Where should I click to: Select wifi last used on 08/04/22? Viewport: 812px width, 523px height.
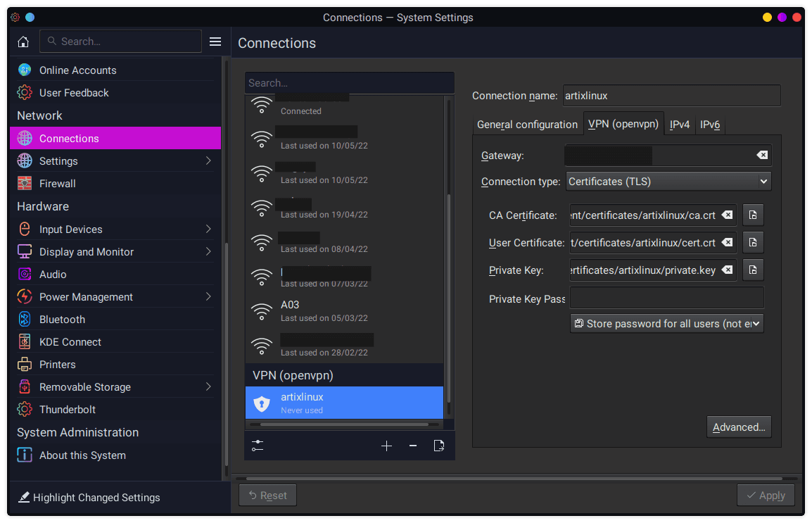(344, 242)
